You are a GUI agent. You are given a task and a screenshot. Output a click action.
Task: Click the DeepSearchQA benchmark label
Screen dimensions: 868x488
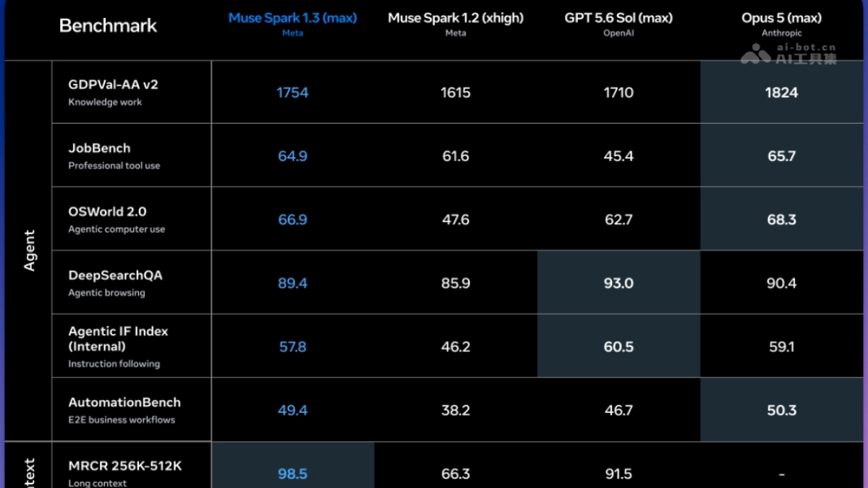[115, 283]
